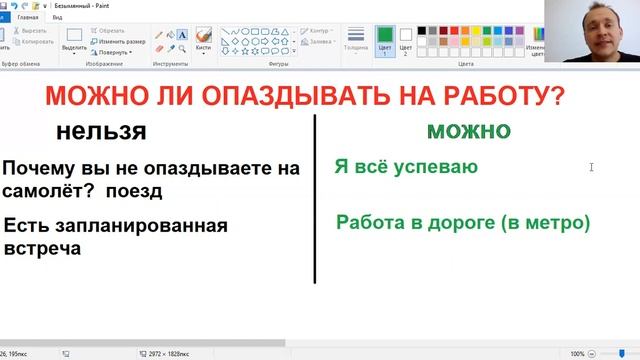Viewport: 640px width, 360px height.
Task: Pick the yellow color swatch
Action: (x=476, y=31)
